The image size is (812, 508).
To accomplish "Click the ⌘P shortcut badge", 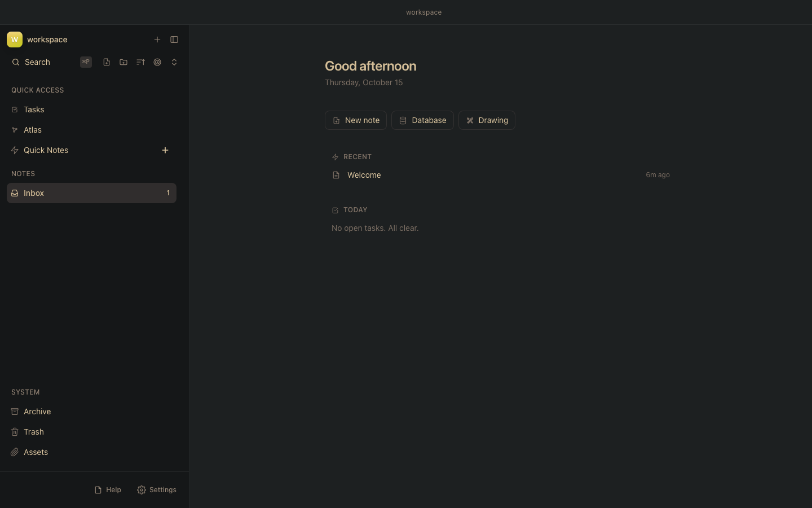I will click(x=86, y=62).
